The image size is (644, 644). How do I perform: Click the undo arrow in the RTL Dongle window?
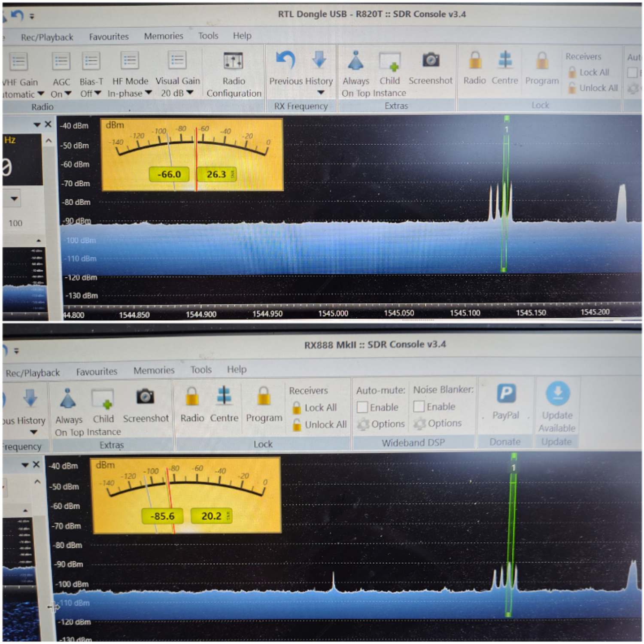(17, 16)
